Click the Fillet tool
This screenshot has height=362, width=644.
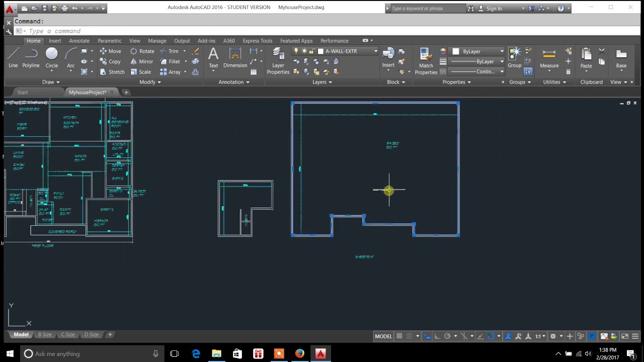coord(170,62)
